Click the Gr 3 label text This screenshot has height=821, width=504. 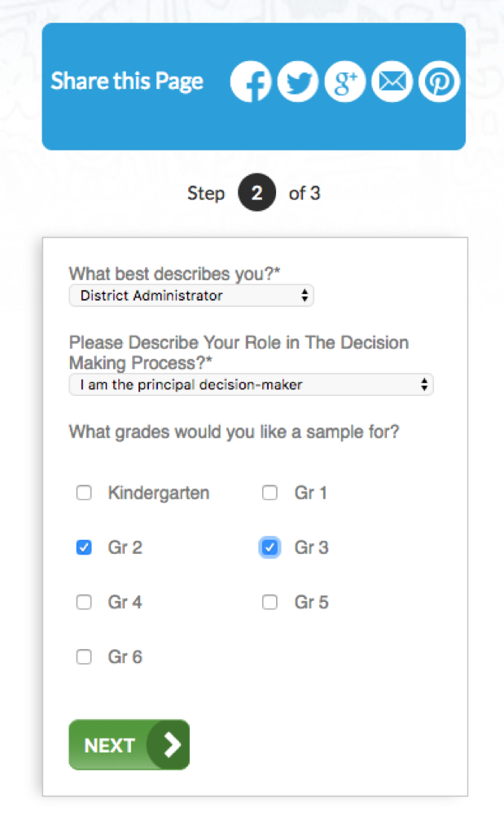coord(312,547)
